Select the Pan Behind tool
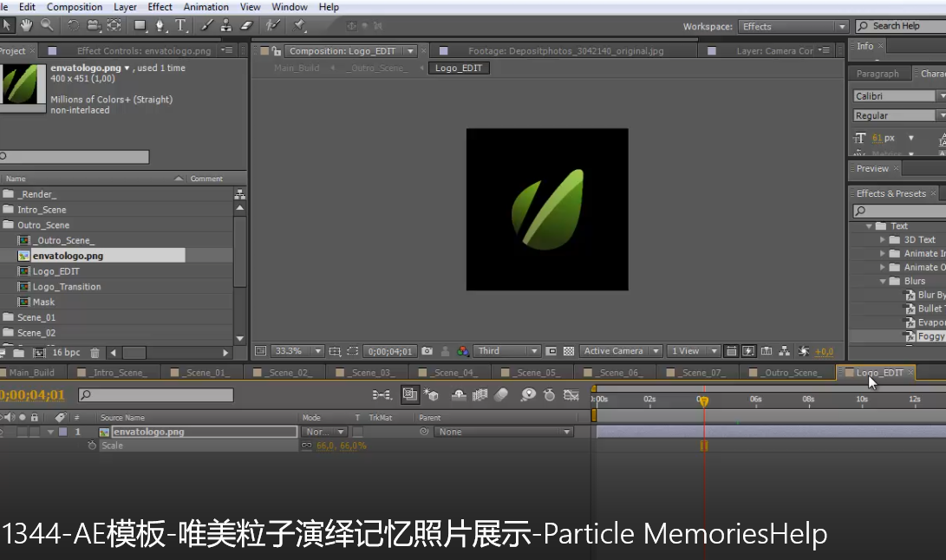946x560 pixels. click(x=114, y=25)
